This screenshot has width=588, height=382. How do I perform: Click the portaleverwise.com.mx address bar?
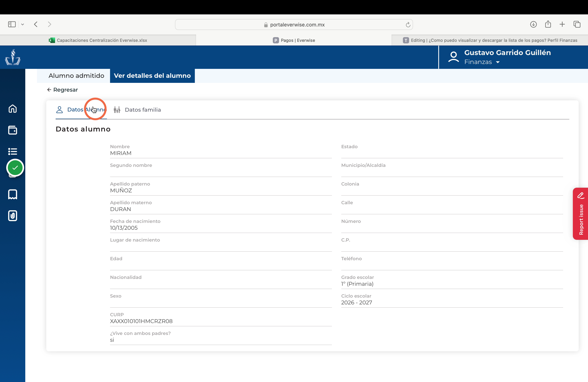(x=294, y=25)
